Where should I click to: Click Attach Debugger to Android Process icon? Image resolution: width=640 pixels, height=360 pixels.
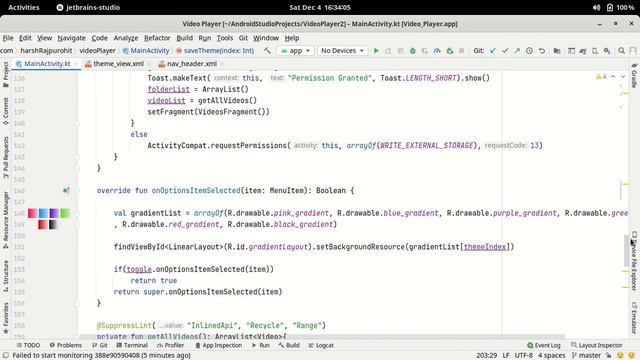point(449,51)
